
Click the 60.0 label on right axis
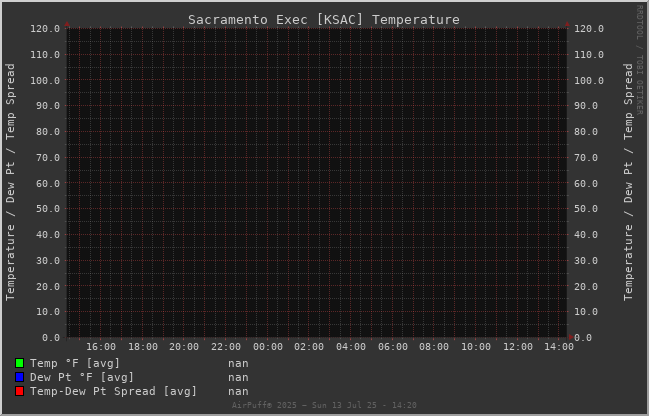586,183
